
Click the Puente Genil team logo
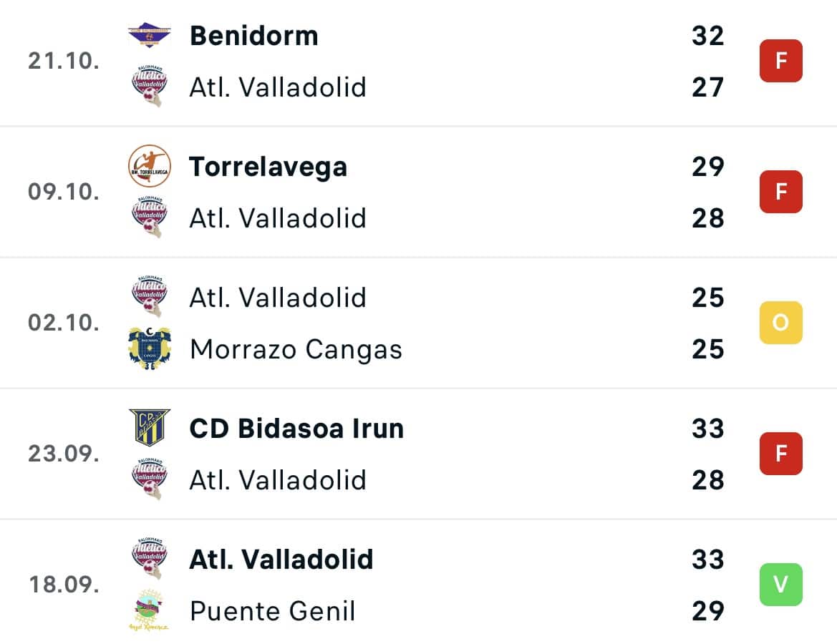click(150, 610)
